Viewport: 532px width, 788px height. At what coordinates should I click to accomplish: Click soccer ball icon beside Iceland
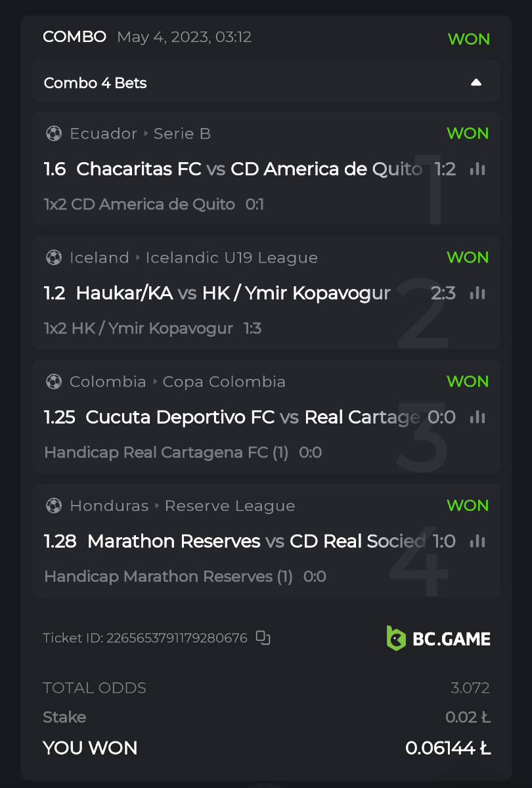click(54, 258)
